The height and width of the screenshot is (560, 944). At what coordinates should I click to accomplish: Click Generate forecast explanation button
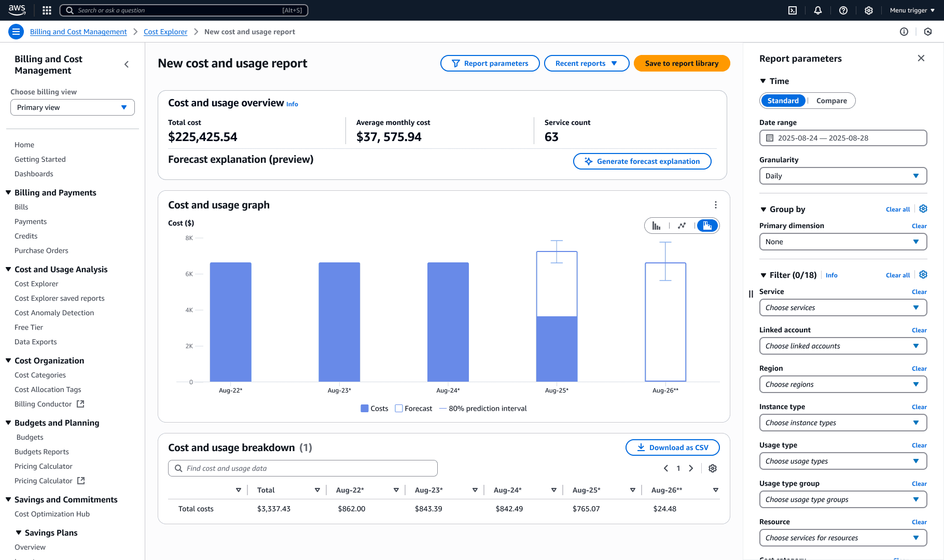click(x=642, y=161)
